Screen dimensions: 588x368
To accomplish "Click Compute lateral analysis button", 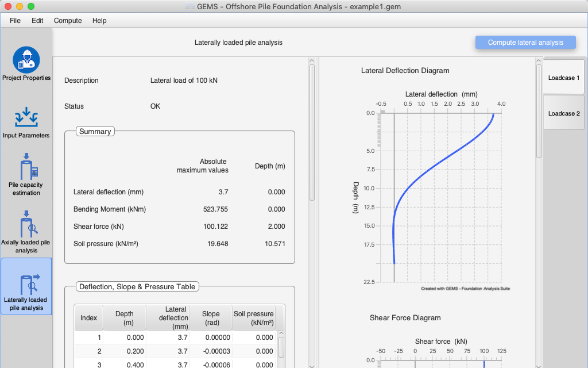I will coord(525,43).
